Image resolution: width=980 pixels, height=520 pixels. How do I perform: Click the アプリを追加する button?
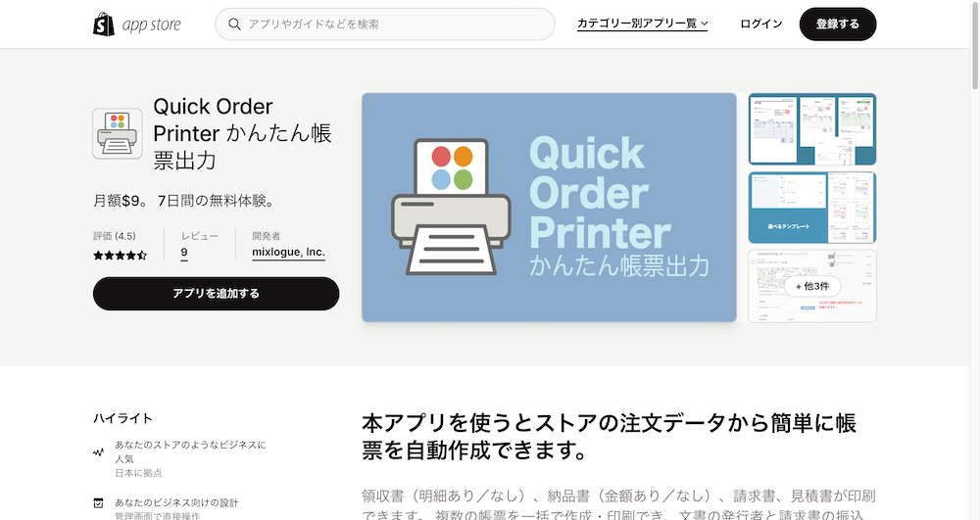pos(217,294)
